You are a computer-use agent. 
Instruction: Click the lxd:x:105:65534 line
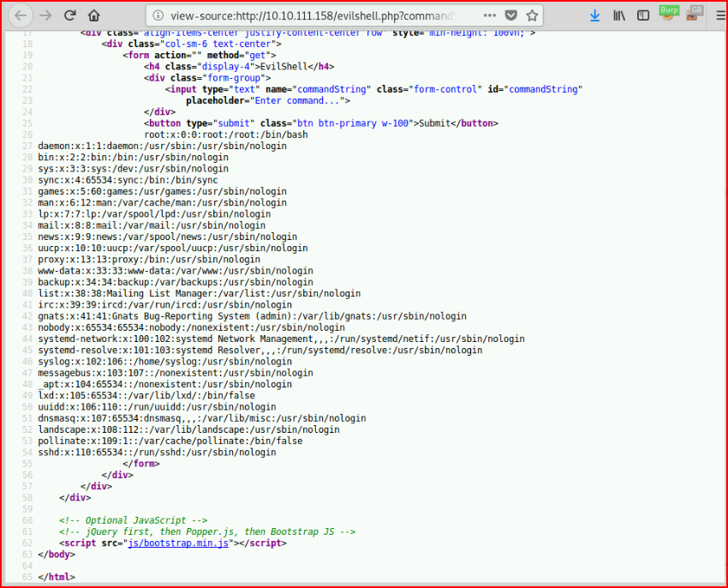146,395
